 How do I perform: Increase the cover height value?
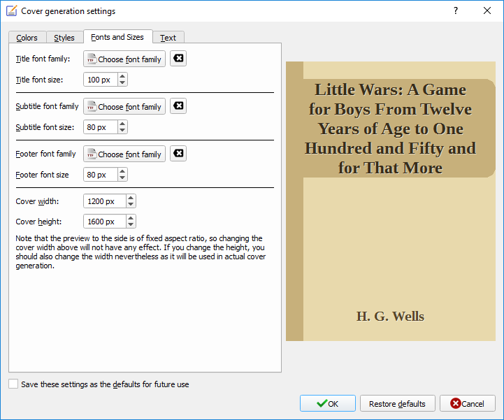coord(131,219)
